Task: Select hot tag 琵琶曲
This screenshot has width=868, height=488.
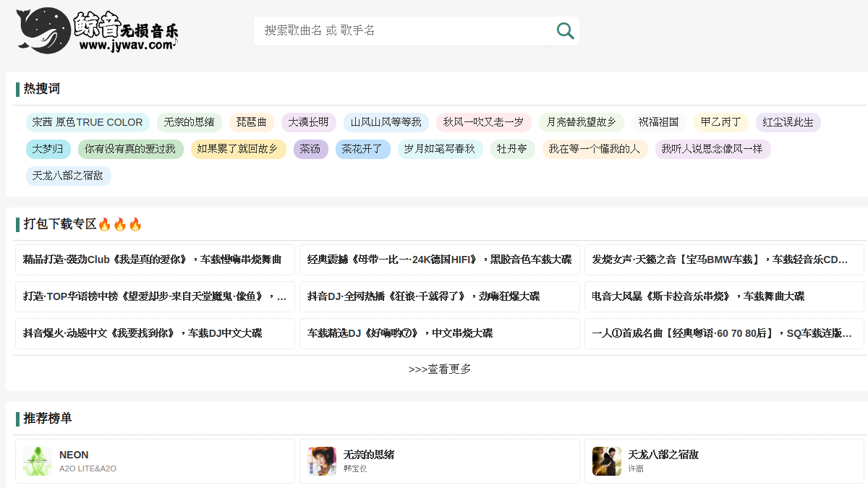Action: [252, 122]
